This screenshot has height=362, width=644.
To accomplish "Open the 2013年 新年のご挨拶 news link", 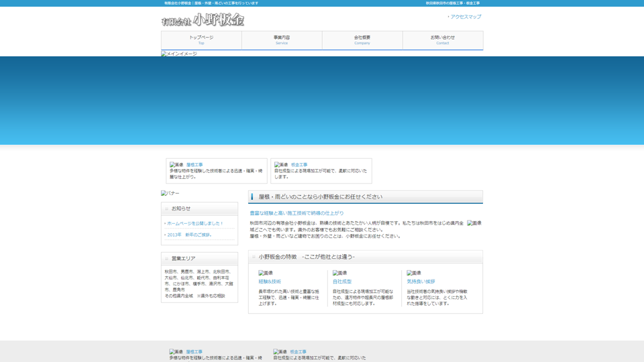I will pos(190,235).
